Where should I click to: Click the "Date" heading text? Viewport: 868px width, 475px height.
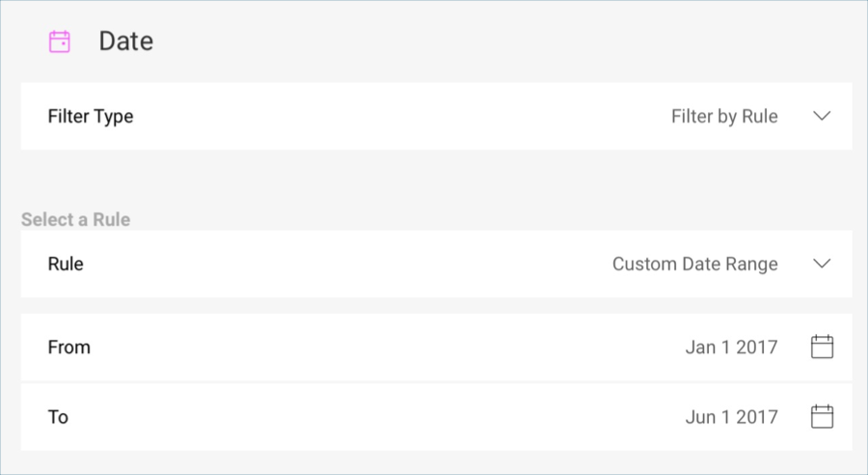point(126,42)
